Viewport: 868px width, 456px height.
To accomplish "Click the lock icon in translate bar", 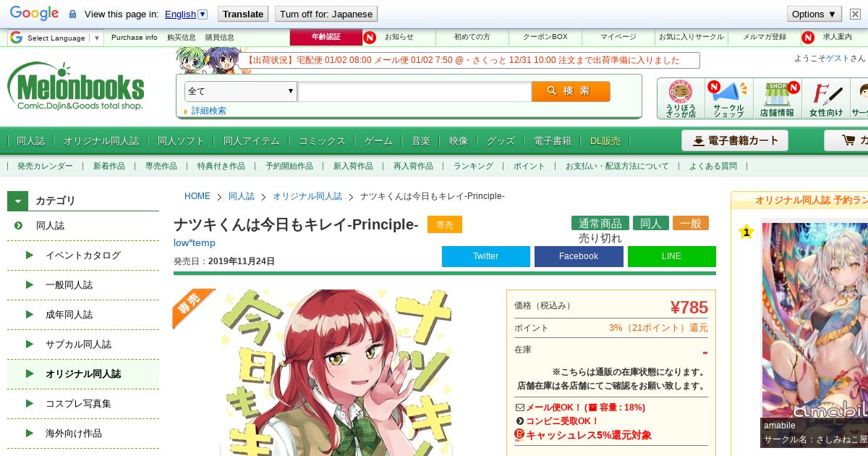I will tap(72, 14).
